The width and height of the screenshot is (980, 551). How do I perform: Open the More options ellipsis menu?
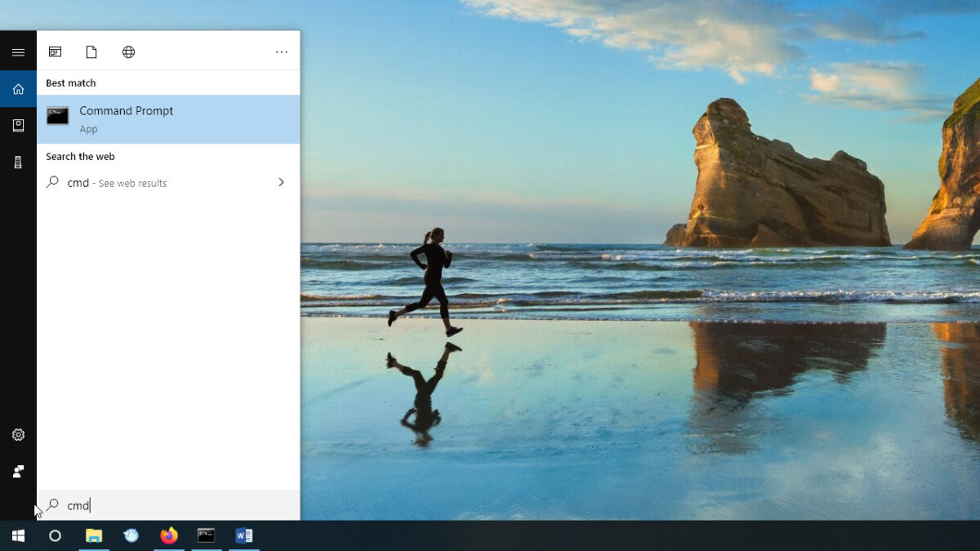282,51
